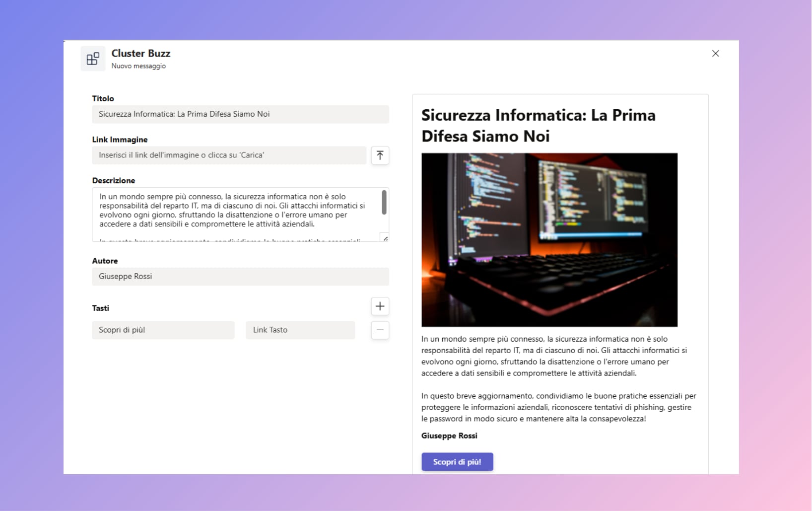The image size is (812, 511).
Task: Click author name Giuseppe Rossi in preview
Action: click(x=449, y=436)
